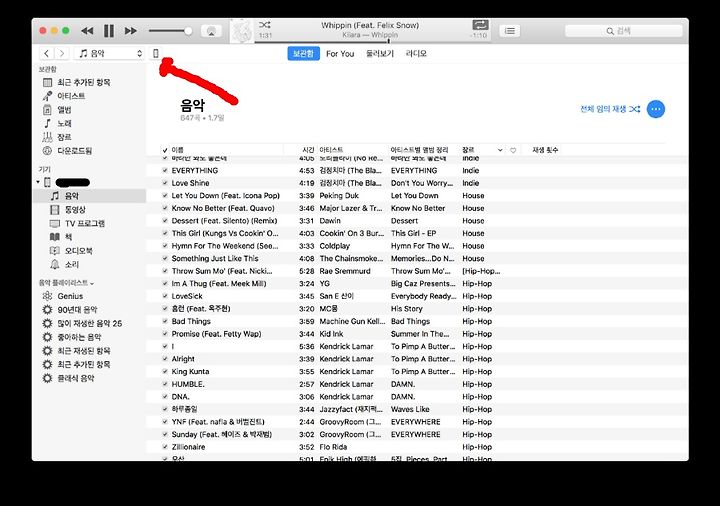Switch to the 보관함 tab
Screen dimensions: 720x506
(x=304, y=53)
